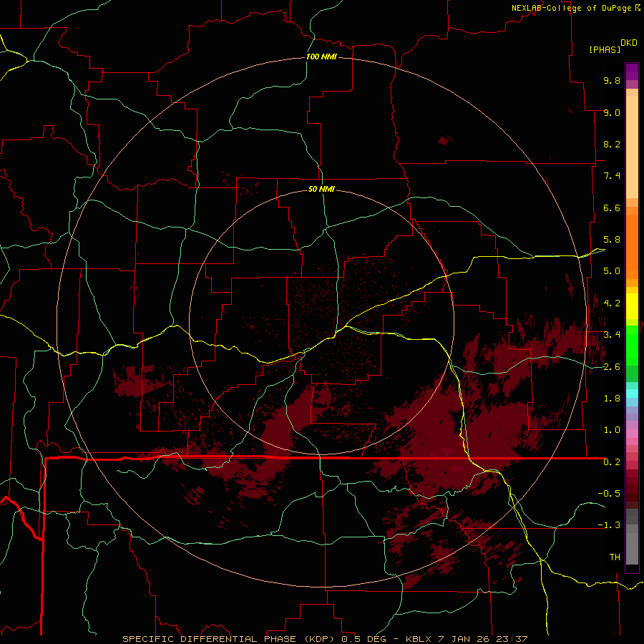
Task: Click the Specific Differential Phase KBLX caption
Action: coord(325,639)
